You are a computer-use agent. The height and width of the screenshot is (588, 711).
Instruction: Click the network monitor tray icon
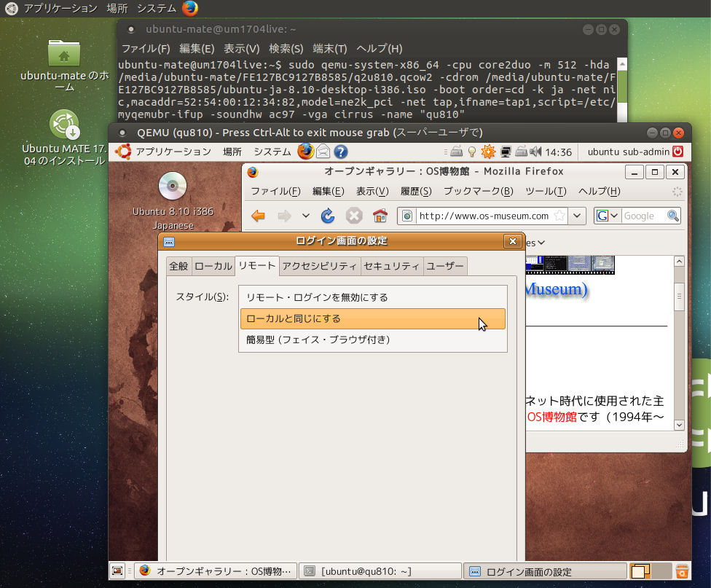tap(506, 152)
